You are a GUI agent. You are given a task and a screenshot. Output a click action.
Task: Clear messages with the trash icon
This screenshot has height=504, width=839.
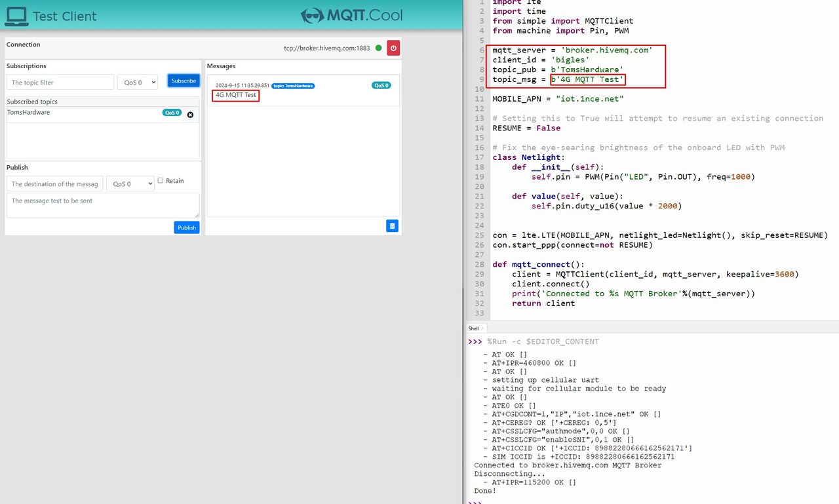pyautogui.click(x=392, y=225)
